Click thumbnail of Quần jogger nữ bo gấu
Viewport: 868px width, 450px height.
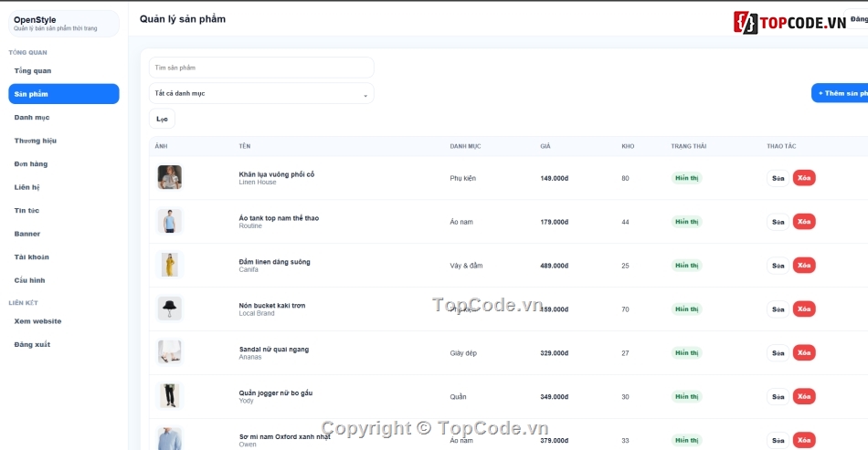(169, 396)
